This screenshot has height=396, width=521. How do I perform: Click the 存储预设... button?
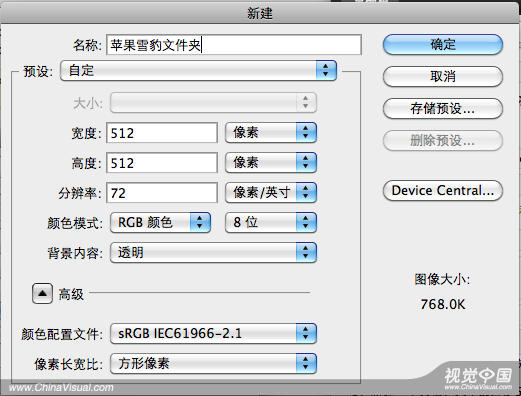443,108
